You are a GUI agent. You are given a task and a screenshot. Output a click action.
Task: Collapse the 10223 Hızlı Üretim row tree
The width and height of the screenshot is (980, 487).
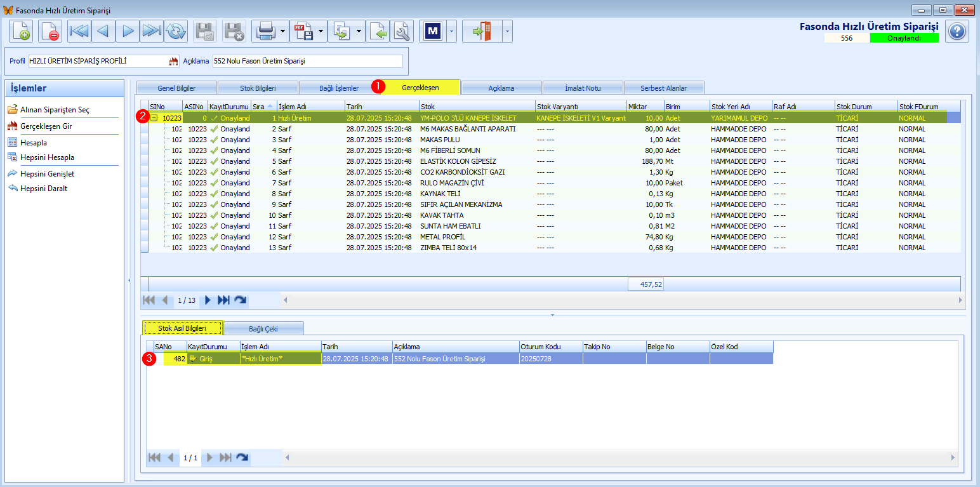(x=154, y=118)
